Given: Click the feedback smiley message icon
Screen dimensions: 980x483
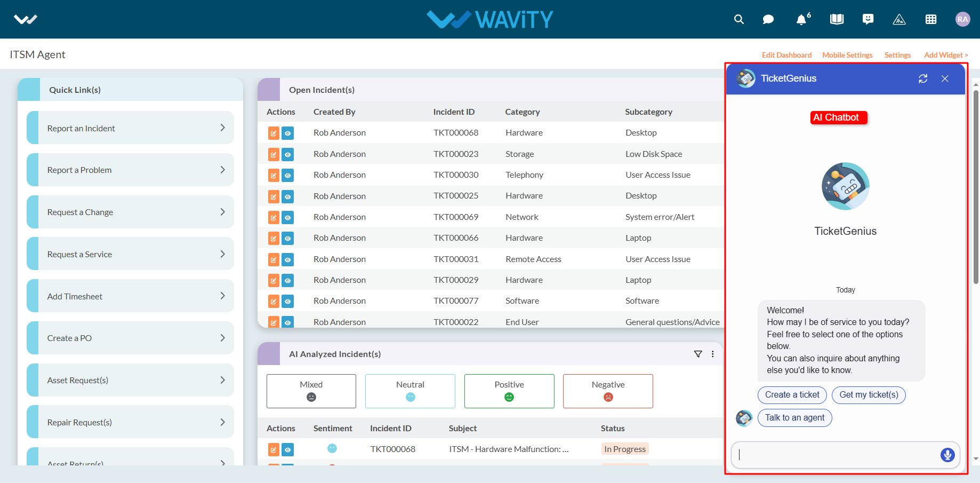Looking at the screenshot, I should coord(868,19).
